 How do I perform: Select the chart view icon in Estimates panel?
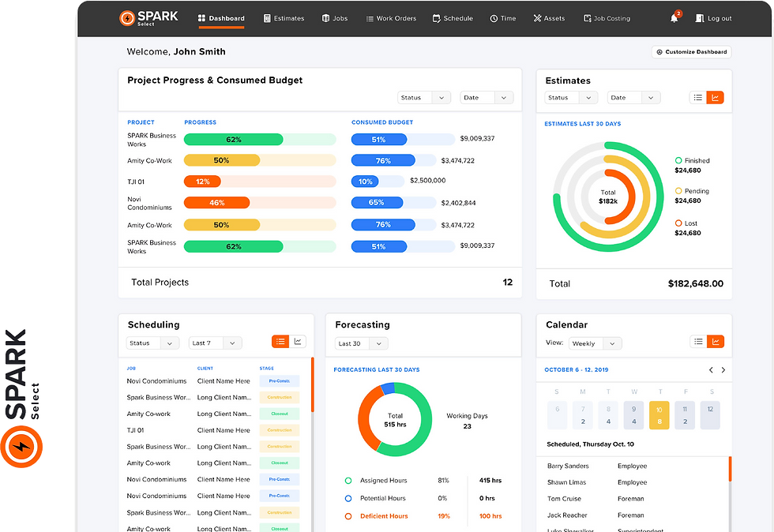click(716, 97)
